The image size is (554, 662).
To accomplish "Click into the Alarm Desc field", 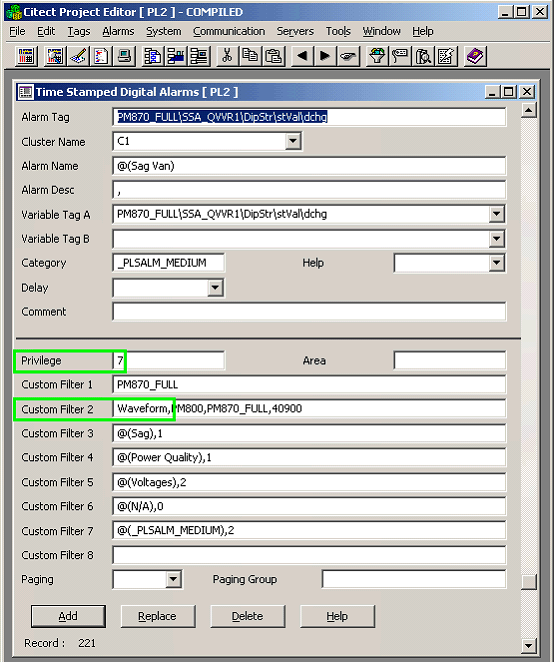I will [x=309, y=190].
